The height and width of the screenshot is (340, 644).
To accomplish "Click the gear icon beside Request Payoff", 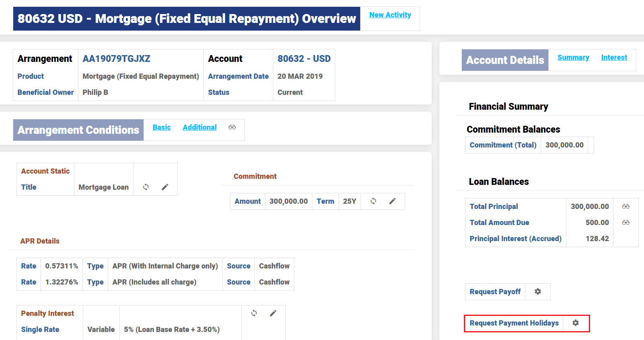I will tap(537, 291).
